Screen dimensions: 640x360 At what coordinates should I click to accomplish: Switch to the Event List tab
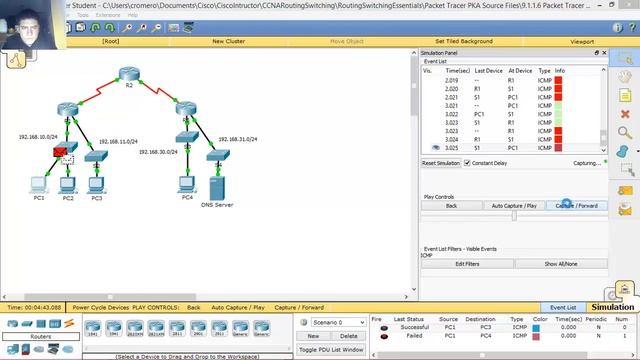click(563, 307)
